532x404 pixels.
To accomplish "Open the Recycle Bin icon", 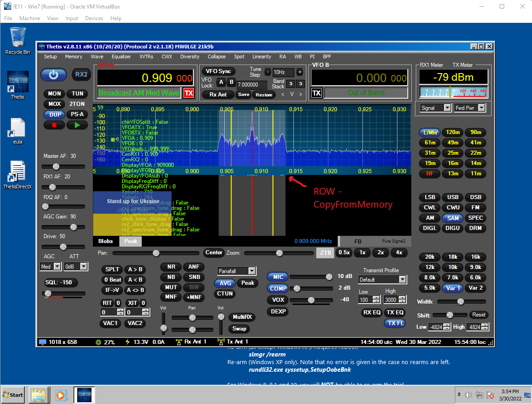I will [x=17, y=37].
